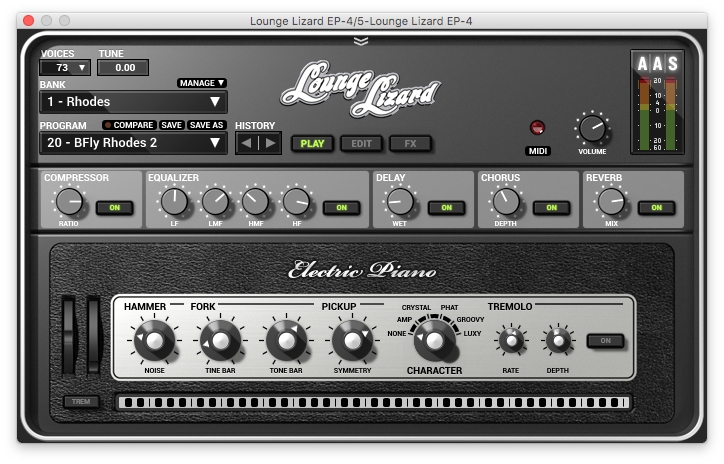Click the Equalizer LMF knob
The height and width of the screenshot is (464, 724).
[x=215, y=202]
